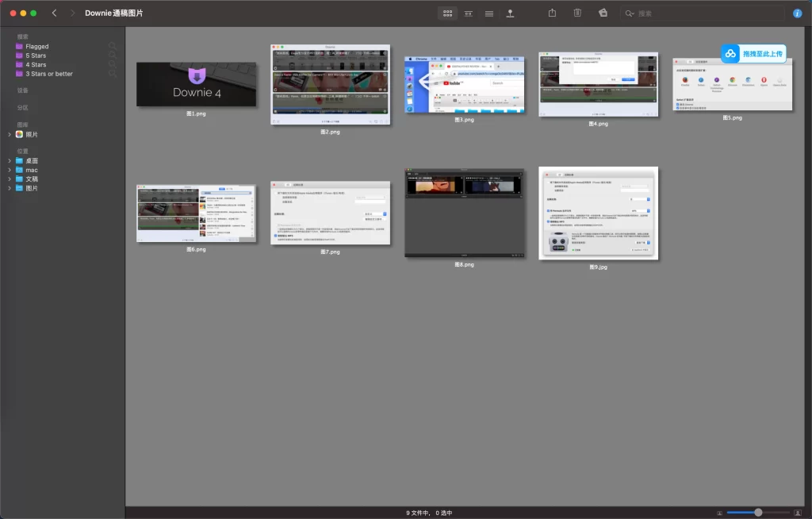Switch to grid thumbnail view
812x519 pixels.
click(x=448, y=13)
